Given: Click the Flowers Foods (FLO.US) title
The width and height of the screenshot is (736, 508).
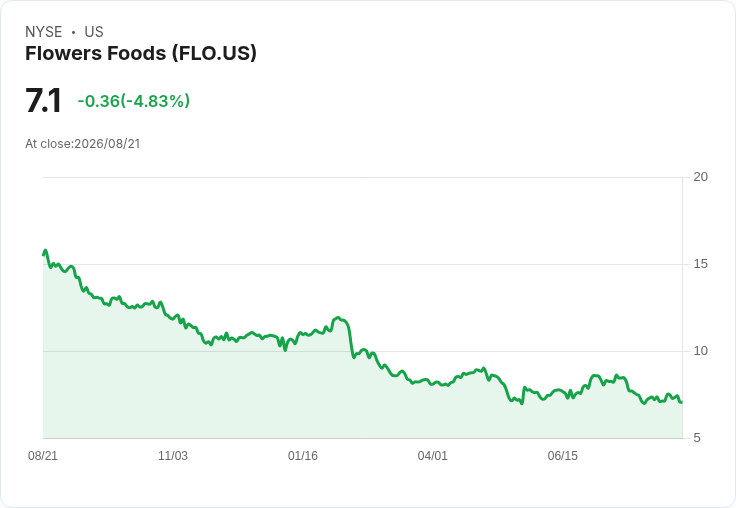Looking at the screenshot, I should [x=141, y=54].
